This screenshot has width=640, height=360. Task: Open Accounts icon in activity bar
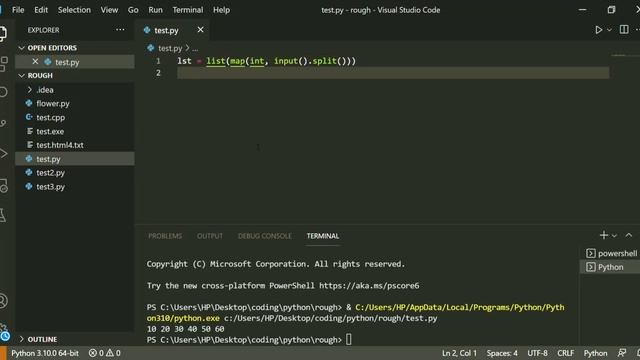pyautogui.click(x=3, y=301)
